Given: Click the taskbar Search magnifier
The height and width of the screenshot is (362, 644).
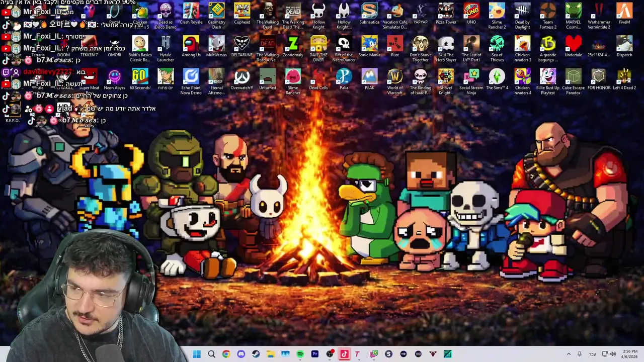Looking at the screenshot, I should click(x=211, y=354).
